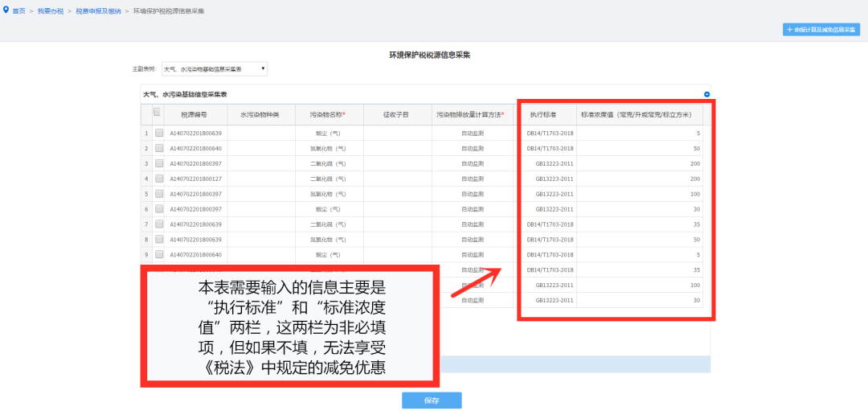This screenshot has height=411, width=868.
Task: Click row 9's DB14/T1703-2018 执行标准 cell
Action: 547,254
